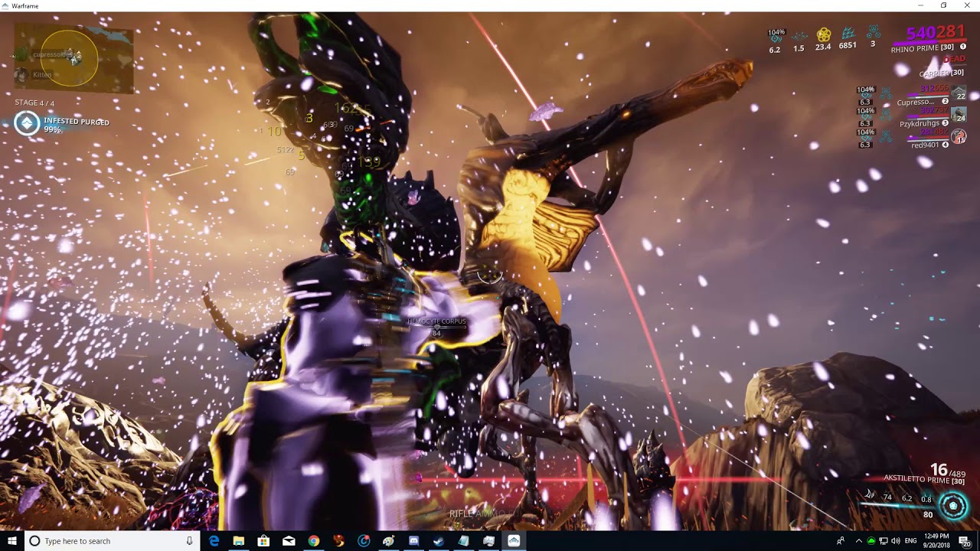Click the energy bar beside ability wheel
Screen dimensions: 980x551
pyautogui.click(x=900, y=507)
